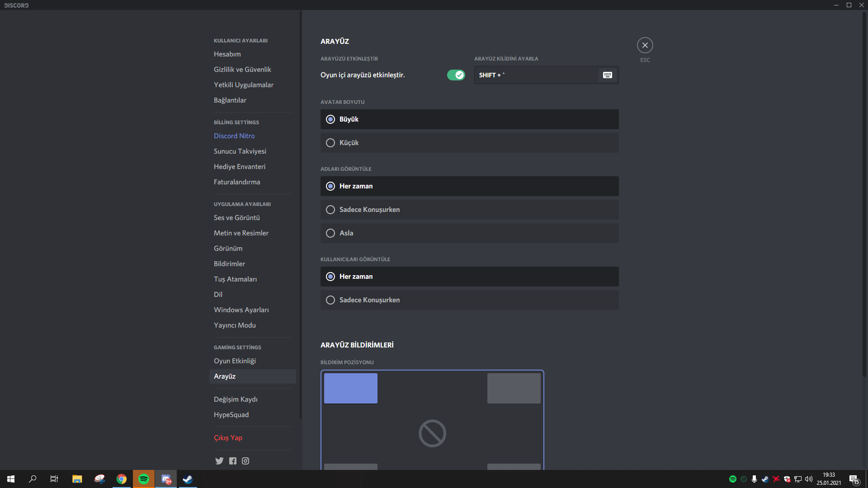Select 'Sadece Konuşurken' under Kullanıcıları Görüntüle
Viewport: 868px width, 488px height.
tap(469, 300)
